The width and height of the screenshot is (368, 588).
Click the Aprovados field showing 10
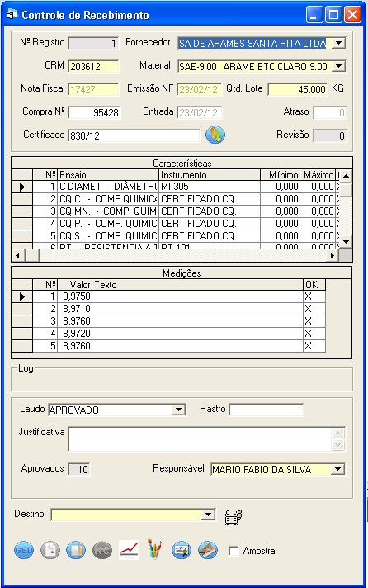pyautogui.click(x=79, y=469)
